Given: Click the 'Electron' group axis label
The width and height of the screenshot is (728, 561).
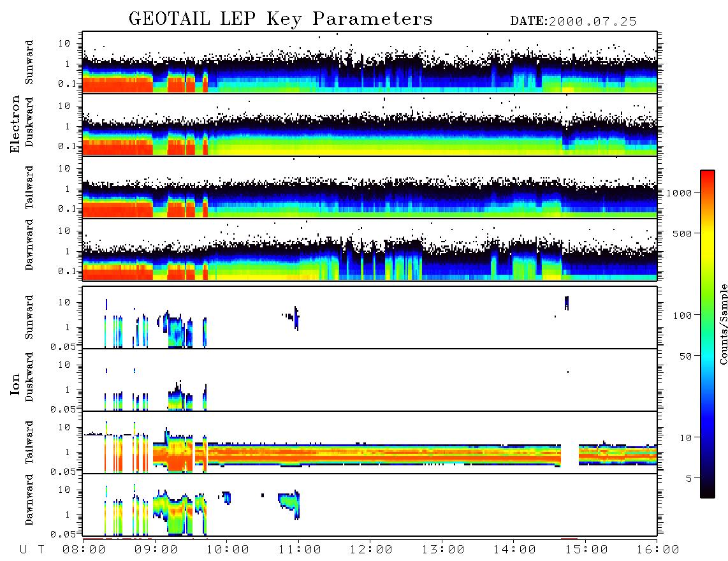Looking at the screenshot, I should coord(15,124).
